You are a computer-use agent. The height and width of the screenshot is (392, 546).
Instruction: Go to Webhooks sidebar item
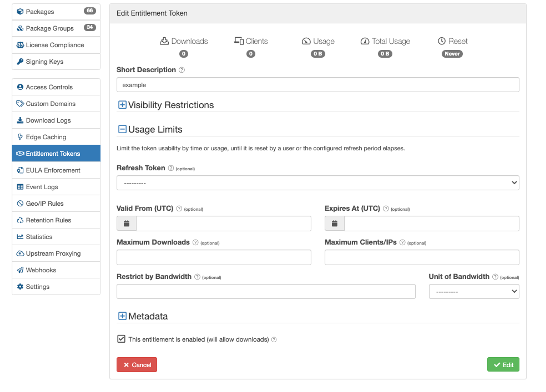click(x=41, y=270)
